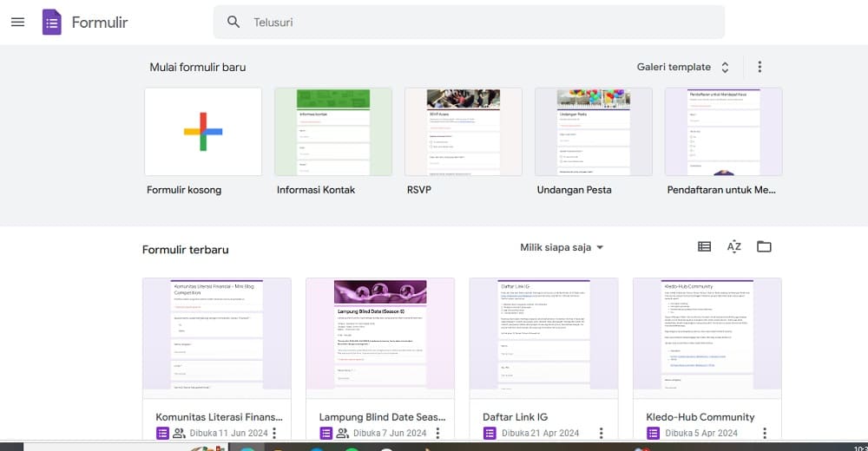Open the Kledo-Hub Community form preview
The width and height of the screenshot is (868, 451).
point(707,338)
